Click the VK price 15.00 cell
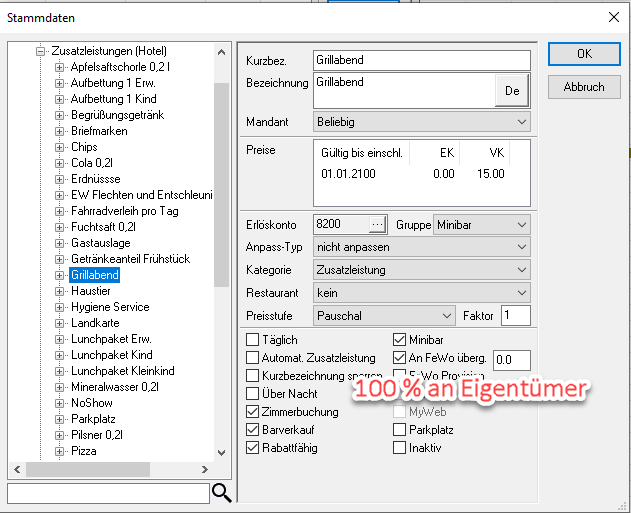The image size is (631, 513). pyautogui.click(x=491, y=174)
